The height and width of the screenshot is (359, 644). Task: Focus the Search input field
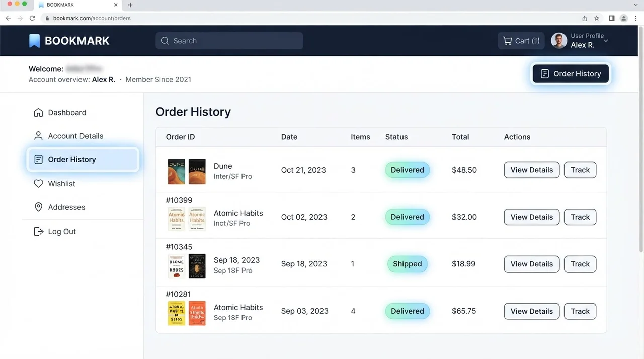tap(229, 41)
